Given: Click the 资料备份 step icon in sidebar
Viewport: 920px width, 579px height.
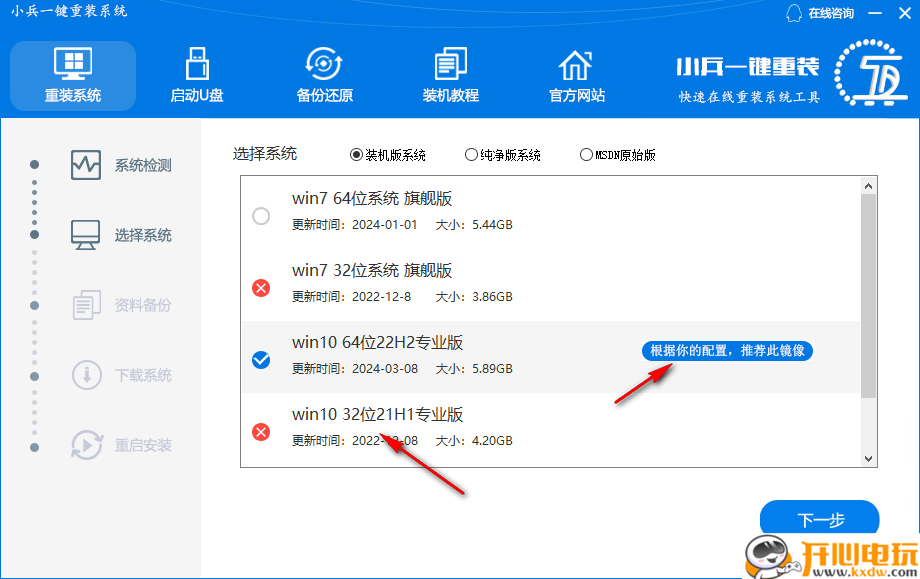Looking at the screenshot, I should coord(85,305).
